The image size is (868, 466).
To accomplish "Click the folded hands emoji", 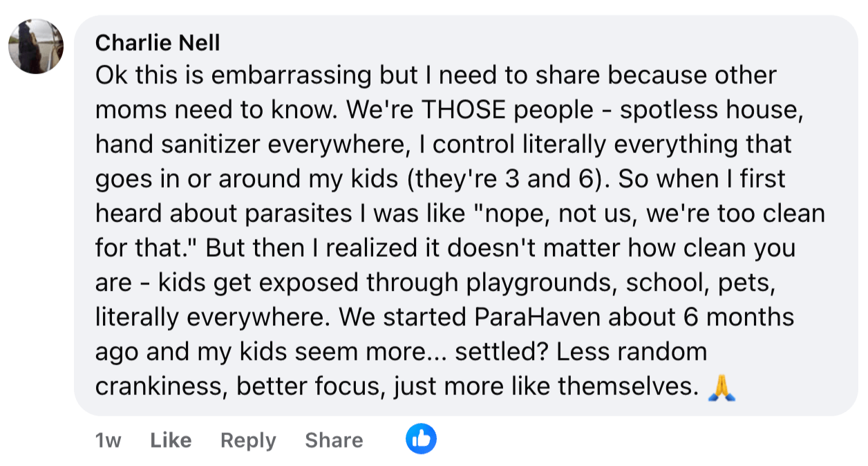I will (x=722, y=386).
